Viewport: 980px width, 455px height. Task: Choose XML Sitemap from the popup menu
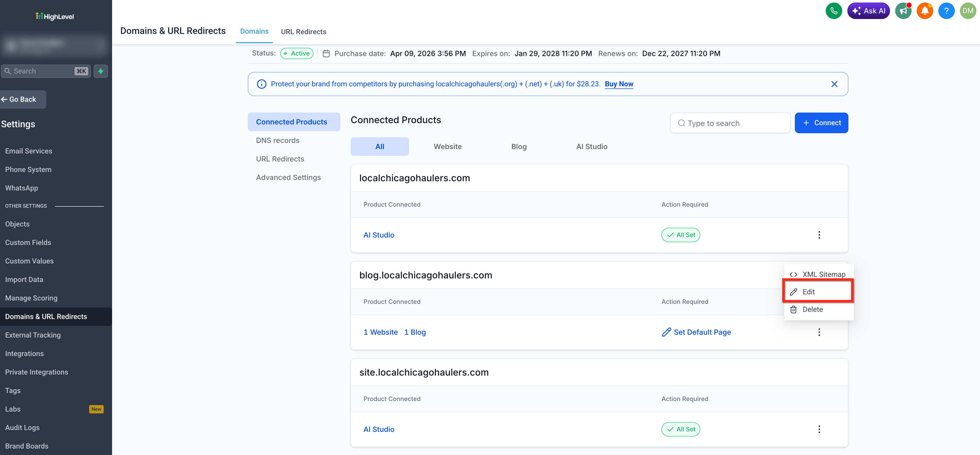(818, 274)
